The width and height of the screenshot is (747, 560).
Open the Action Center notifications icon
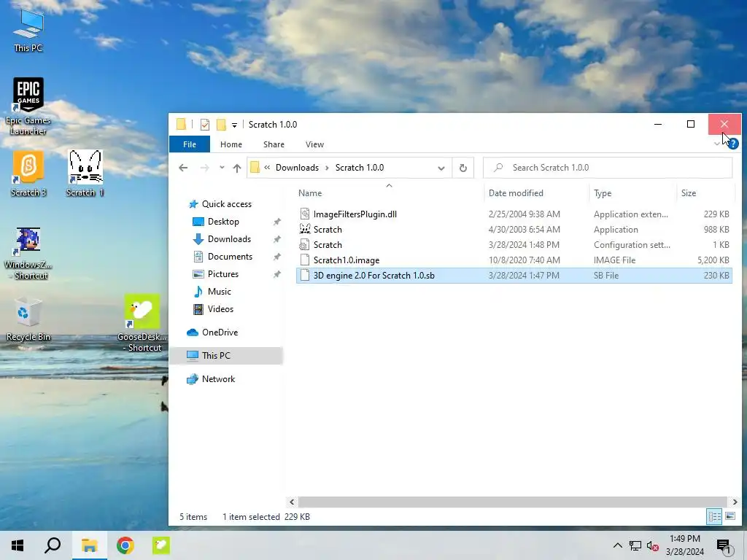pos(724,546)
